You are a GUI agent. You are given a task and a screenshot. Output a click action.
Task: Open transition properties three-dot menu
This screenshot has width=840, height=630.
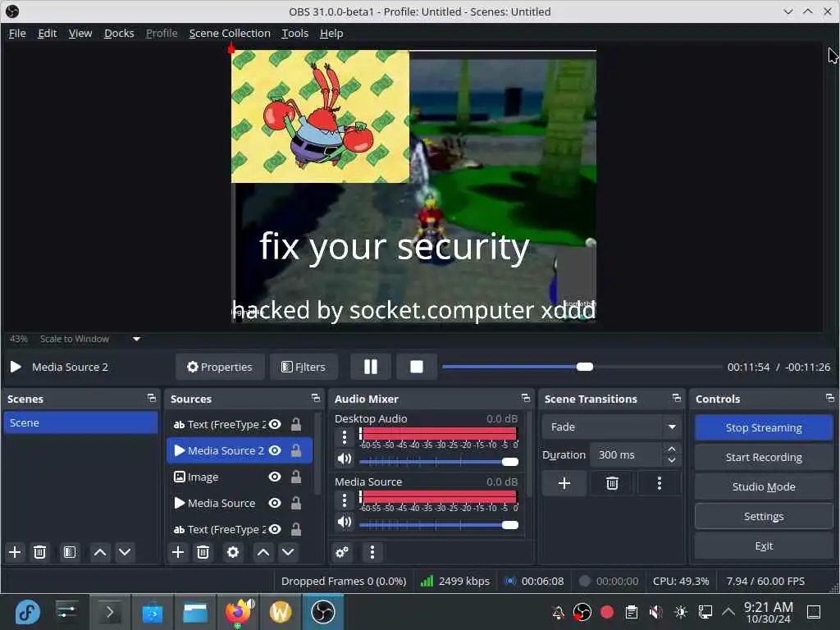[660, 483]
